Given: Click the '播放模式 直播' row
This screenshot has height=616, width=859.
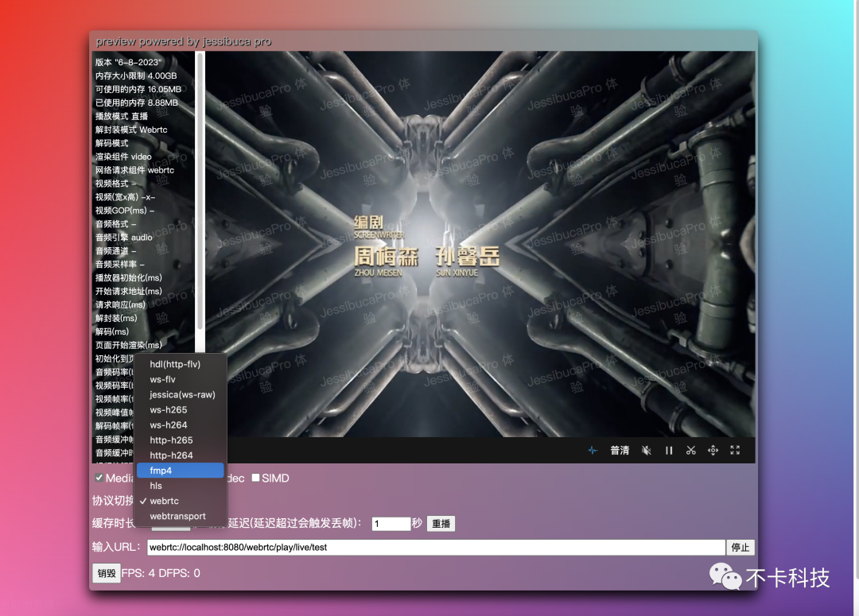Looking at the screenshot, I should (122, 116).
